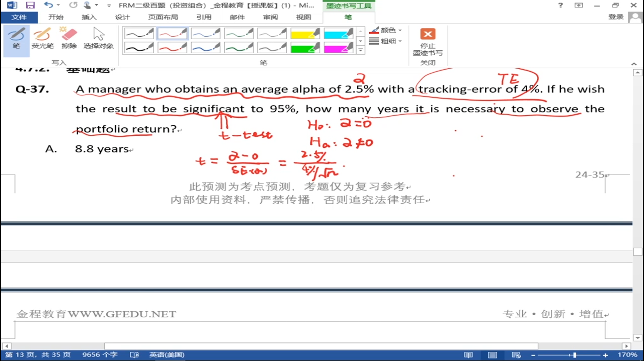Click the touch/mouse mode icon
The width and height of the screenshot is (644, 361).
[87, 5]
